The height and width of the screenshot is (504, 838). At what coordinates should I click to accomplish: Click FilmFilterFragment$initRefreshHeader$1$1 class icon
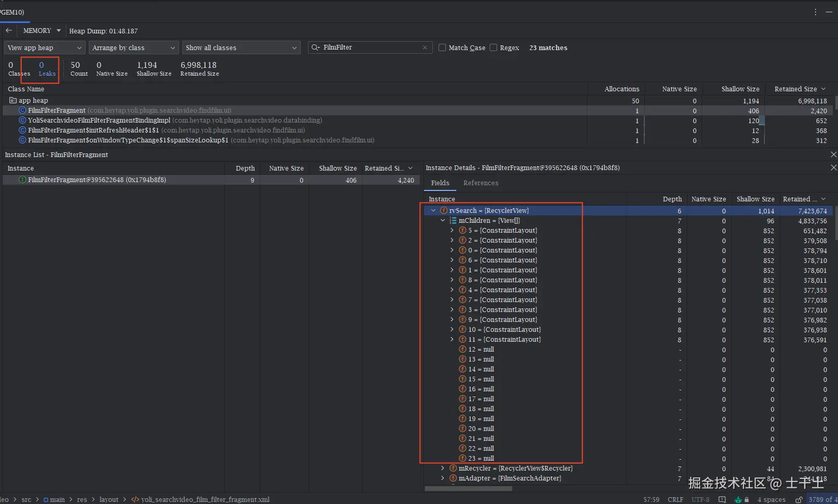point(22,130)
